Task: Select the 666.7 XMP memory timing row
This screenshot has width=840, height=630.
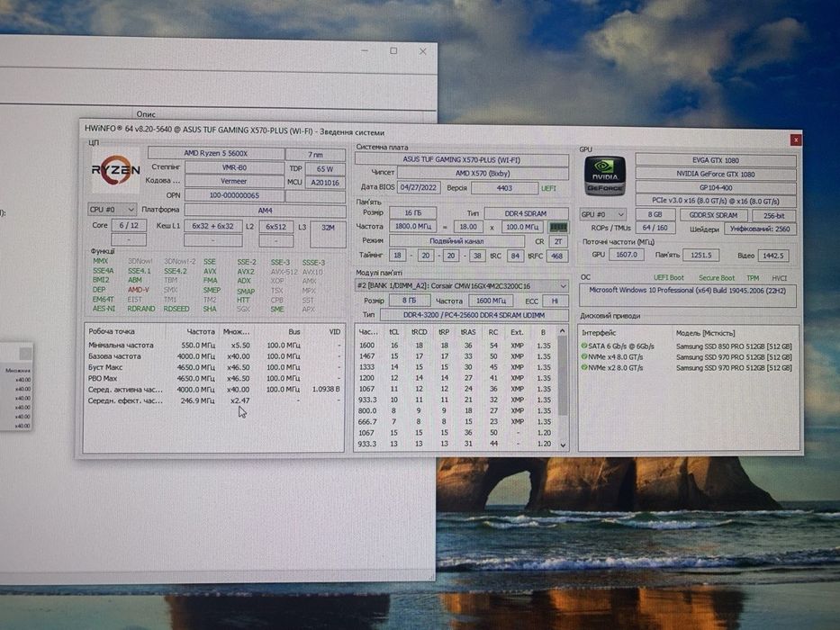Action: (456, 421)
